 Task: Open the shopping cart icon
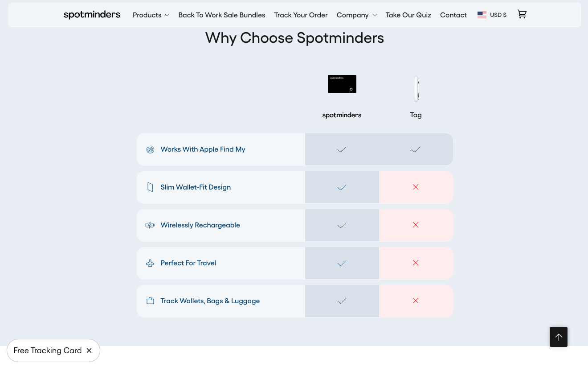tap(522, 14)
